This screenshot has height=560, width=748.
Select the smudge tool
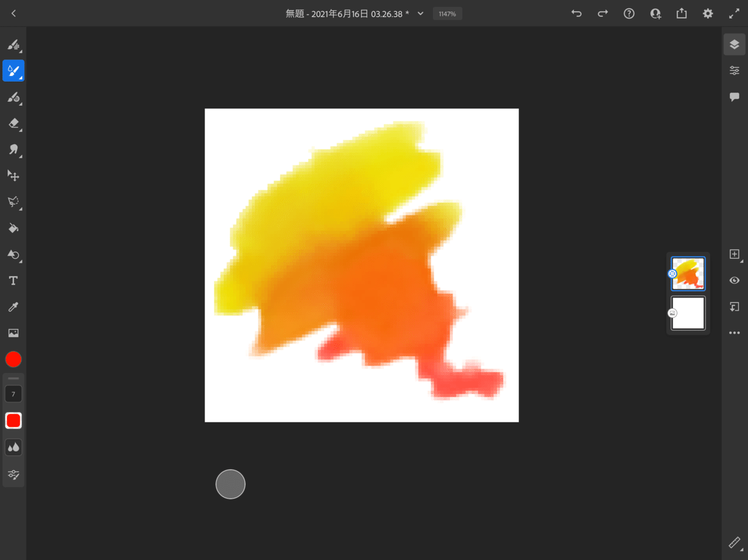(x=13, y=149)
